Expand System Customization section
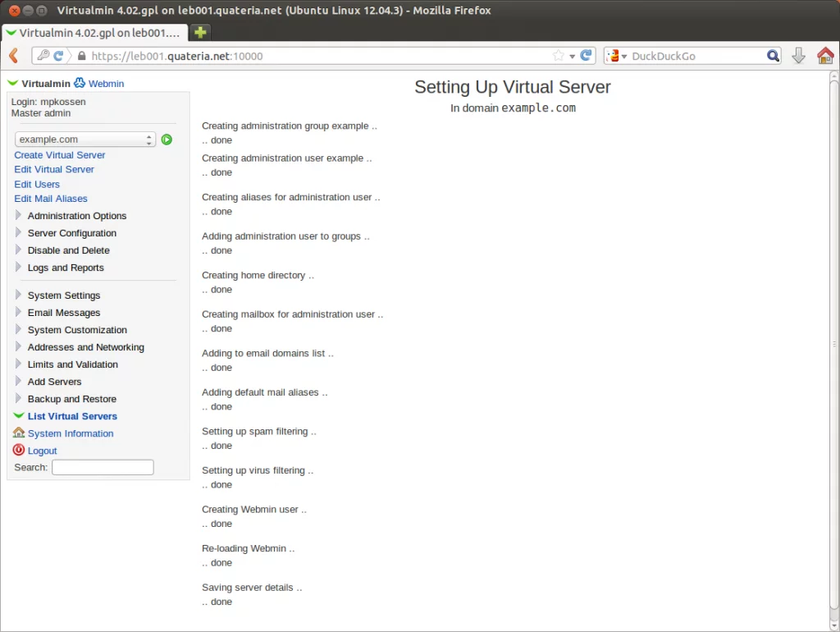 click(77, 330)
